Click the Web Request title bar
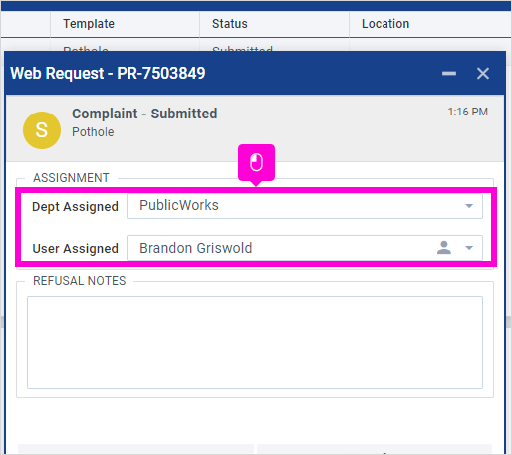The image size is (512, 455). click(255, 73)
